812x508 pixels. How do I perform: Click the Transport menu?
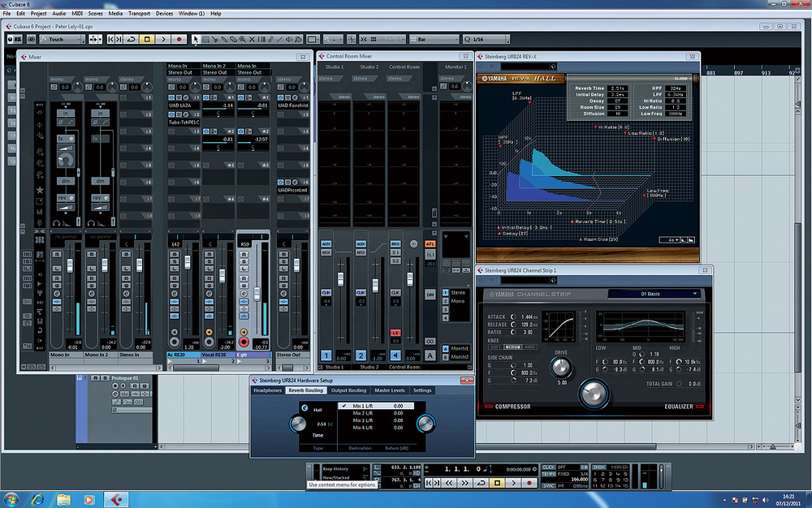[139, 14]
